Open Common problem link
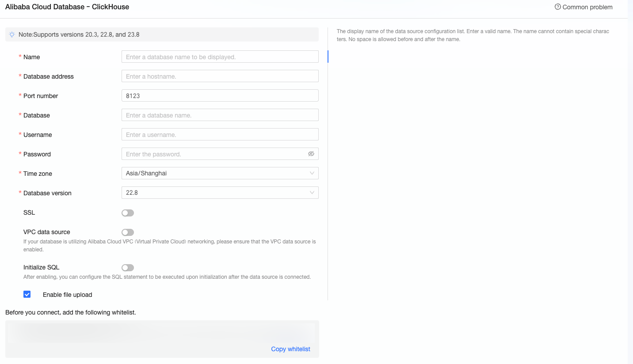The width and height of the screenshot is (633, 364). tap(587, 7)
